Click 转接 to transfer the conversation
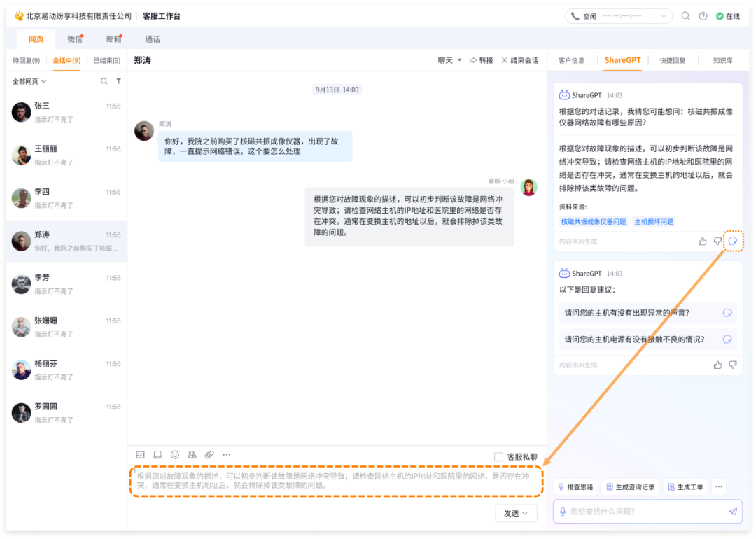756x539 pixels. pyautogui.click(x=481, y=60)
